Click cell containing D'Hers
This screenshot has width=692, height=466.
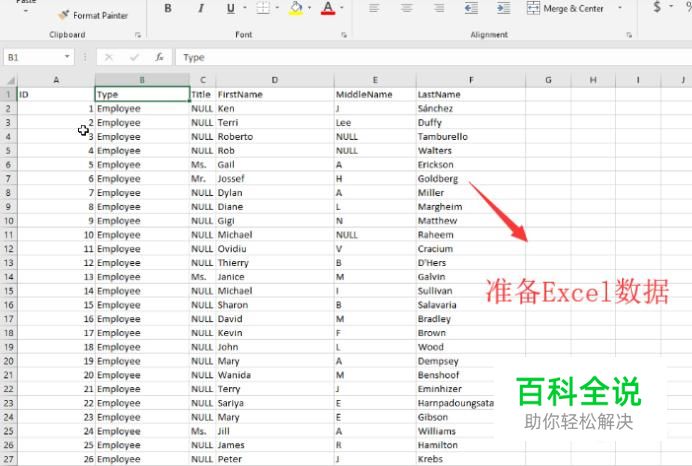click(471, 263)
